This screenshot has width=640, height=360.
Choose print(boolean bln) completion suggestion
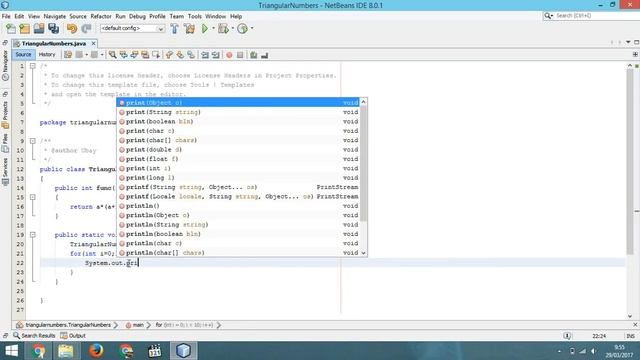pyautogui.click(x=238, y=121)
